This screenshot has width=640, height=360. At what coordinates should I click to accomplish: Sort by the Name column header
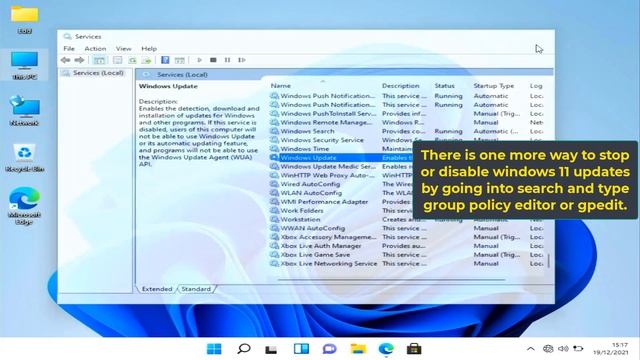pos(281,86)
